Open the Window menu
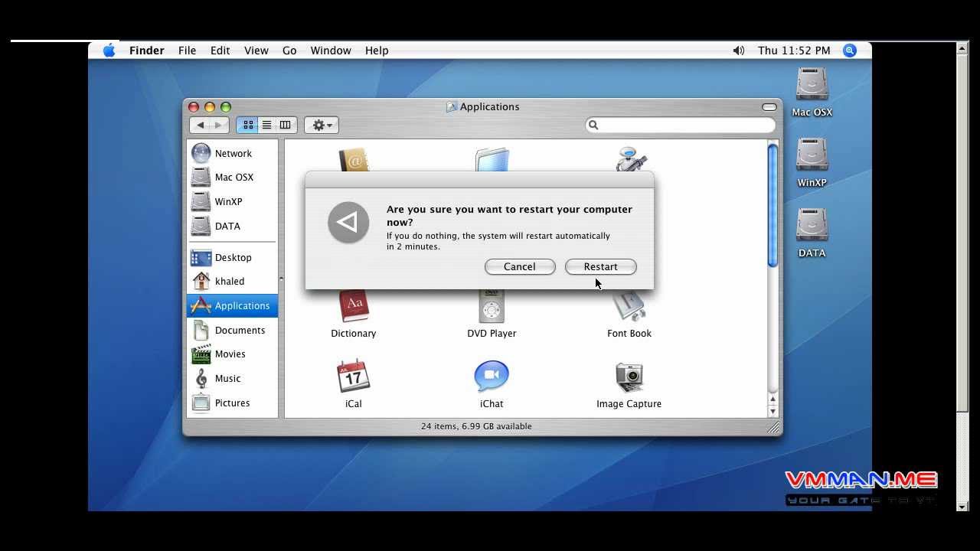The width and height of the screenshot is (980, 551). (331, 51)
